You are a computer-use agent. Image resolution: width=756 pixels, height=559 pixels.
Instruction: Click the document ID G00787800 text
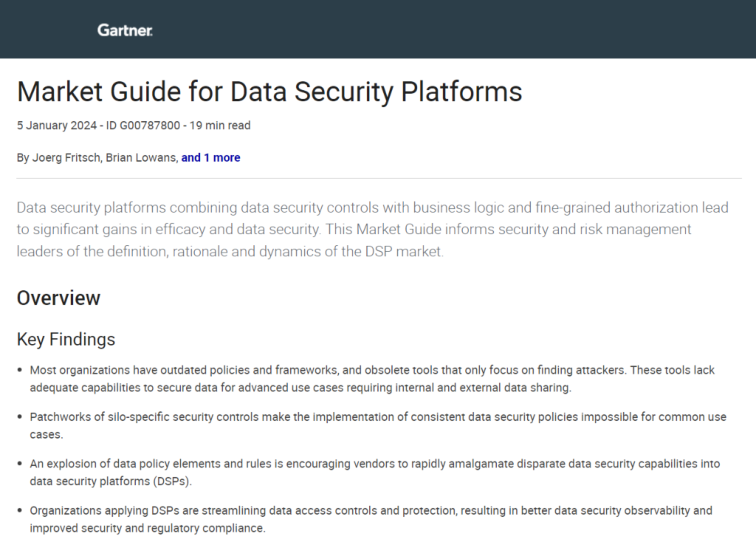pyautogui.click(x=143, y=126)
